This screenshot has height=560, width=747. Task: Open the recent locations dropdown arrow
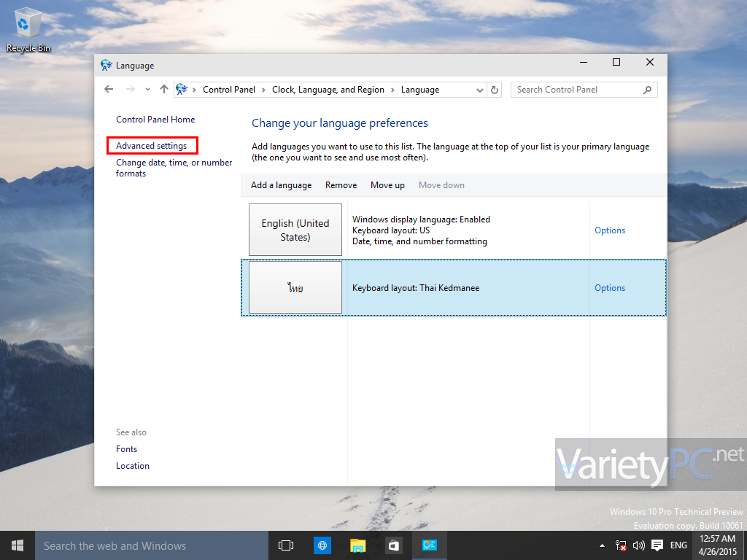click(147, 90)
